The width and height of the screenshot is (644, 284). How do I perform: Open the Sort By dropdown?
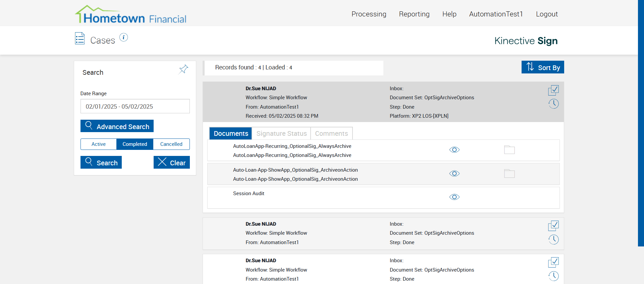point(542,67)
